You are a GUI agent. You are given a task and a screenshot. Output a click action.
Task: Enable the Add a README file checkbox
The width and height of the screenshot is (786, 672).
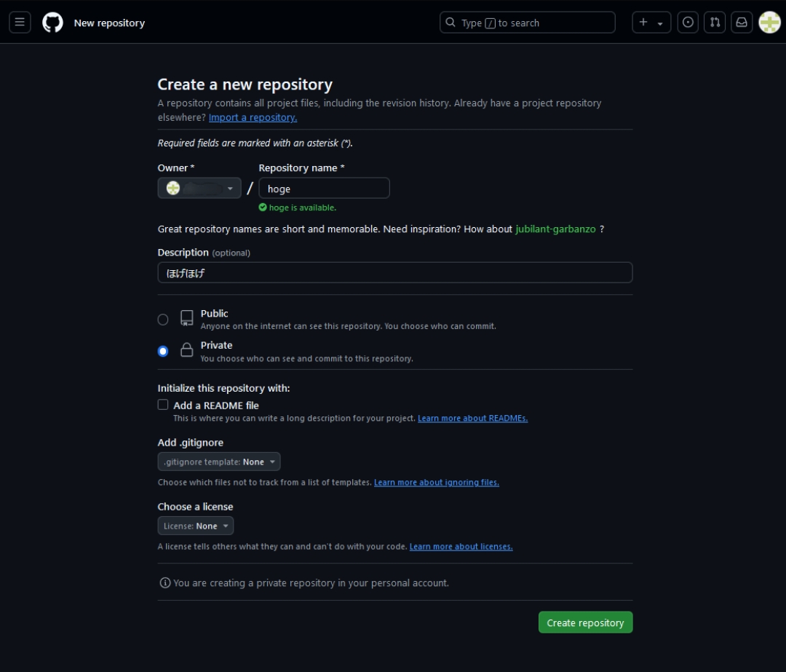tap(163, 405)
